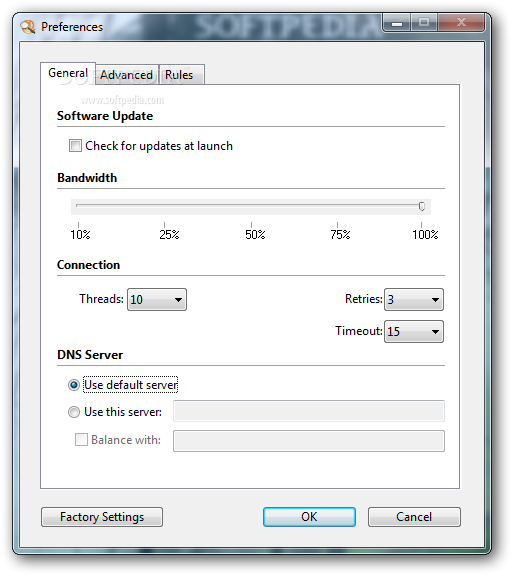Open the Timeout dropdown
The width and height of the screenshot is (512, 575).
click(x=414, y=332)
